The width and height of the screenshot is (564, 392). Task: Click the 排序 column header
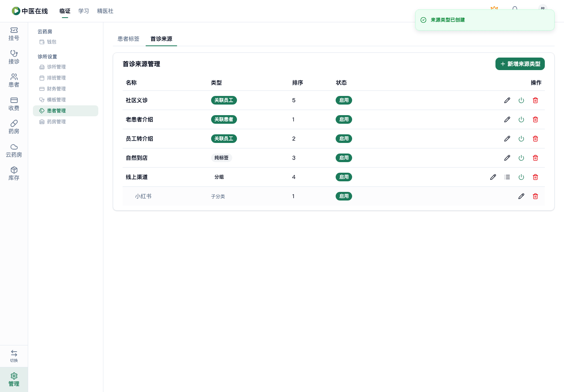pyautogui.click(x=298, y=83)
